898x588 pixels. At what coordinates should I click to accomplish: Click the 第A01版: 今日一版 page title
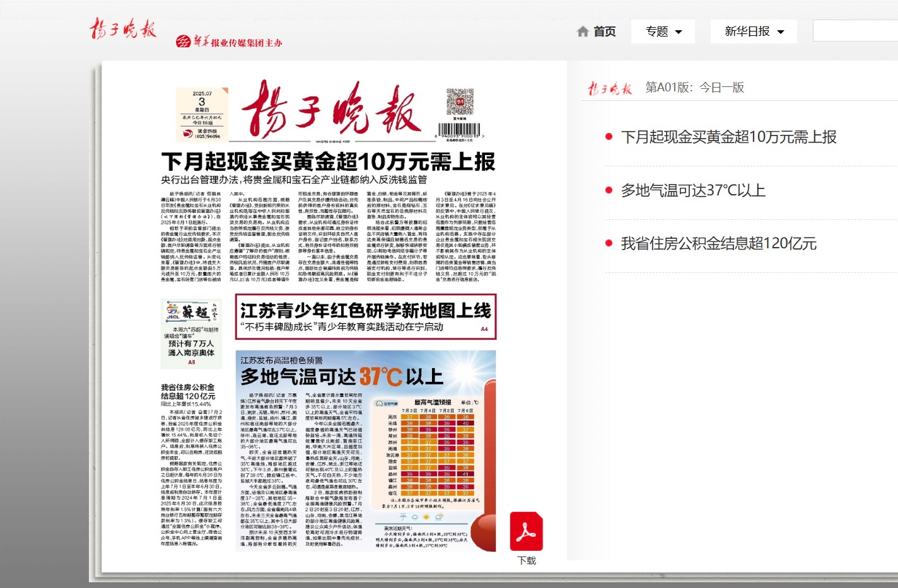click(695, 88)
